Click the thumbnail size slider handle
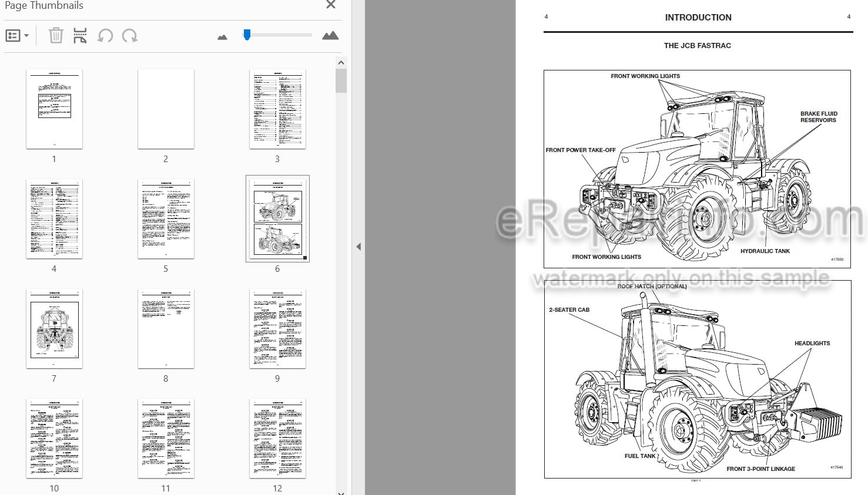Image resolution: width=868 pixels, height=495 pixels. (x=247, y=35)
